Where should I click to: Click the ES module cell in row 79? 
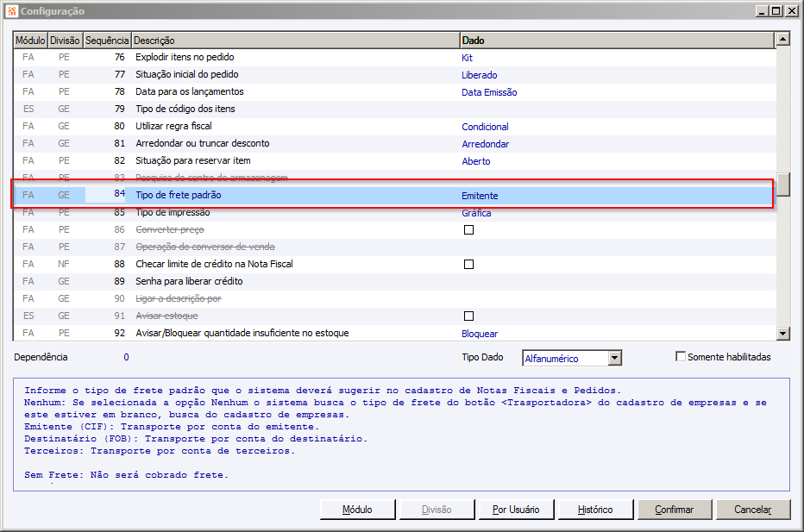[28, 109]
